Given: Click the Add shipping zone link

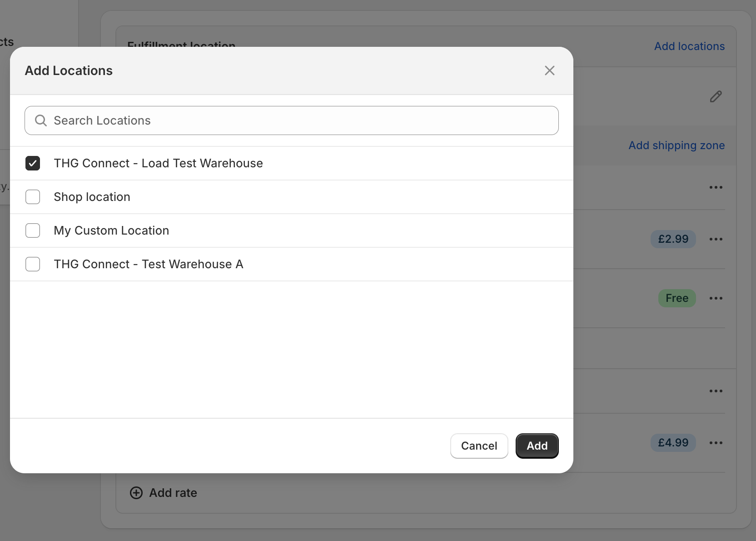Looking at the screenshot, I should (x=676, y=145).
